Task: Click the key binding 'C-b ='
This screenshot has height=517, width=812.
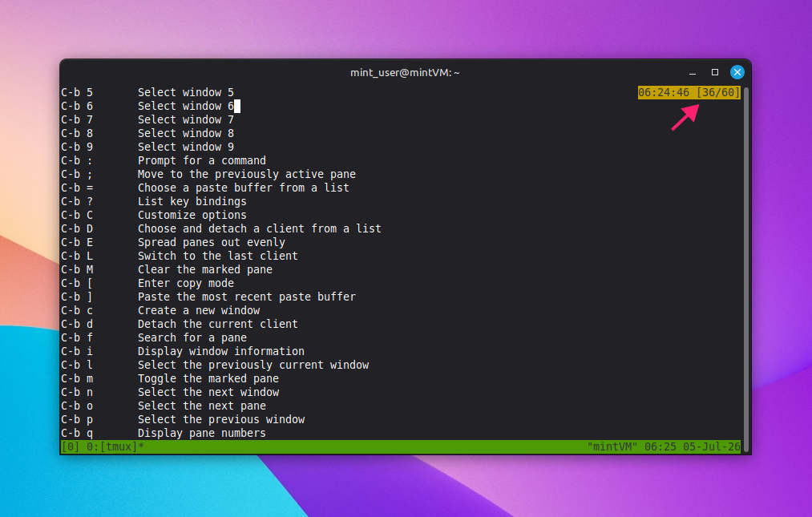Action: [x=77, y=188]
